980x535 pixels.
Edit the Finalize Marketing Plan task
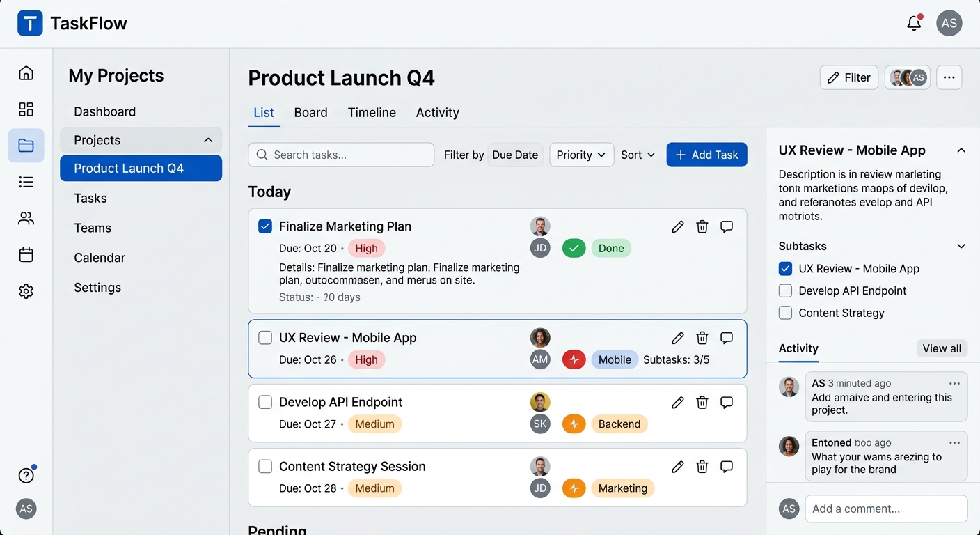(x=677, y=226)
